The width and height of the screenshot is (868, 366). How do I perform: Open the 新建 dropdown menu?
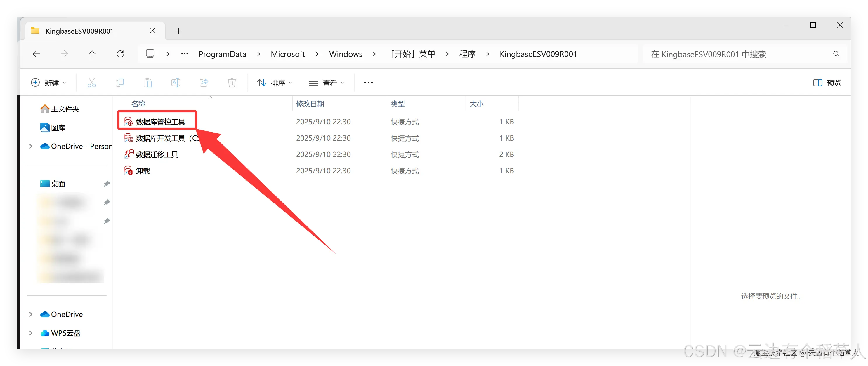(49, 83)
